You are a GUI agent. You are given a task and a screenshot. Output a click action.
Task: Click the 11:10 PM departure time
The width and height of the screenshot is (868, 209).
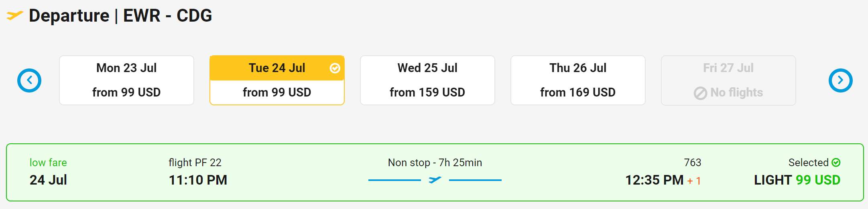(x=198, y=180)
